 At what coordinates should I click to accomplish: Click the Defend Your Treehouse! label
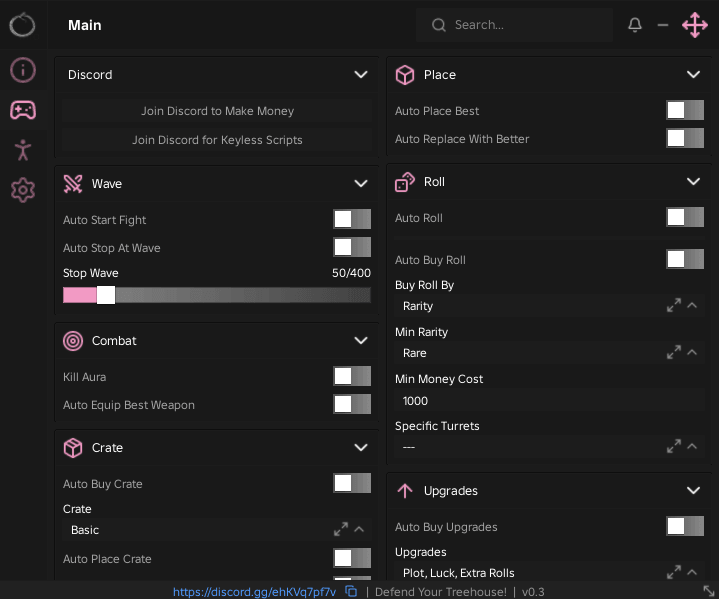pos(441,592)
